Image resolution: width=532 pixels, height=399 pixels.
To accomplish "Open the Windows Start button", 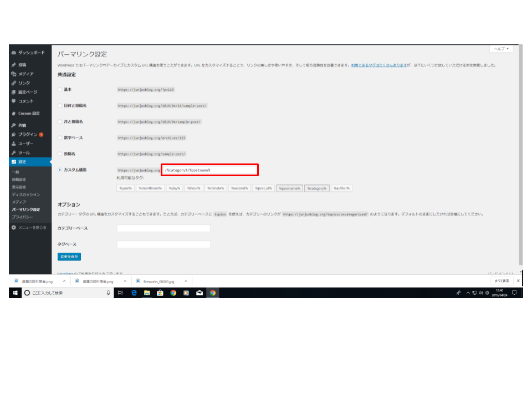I will click(16, 293).
